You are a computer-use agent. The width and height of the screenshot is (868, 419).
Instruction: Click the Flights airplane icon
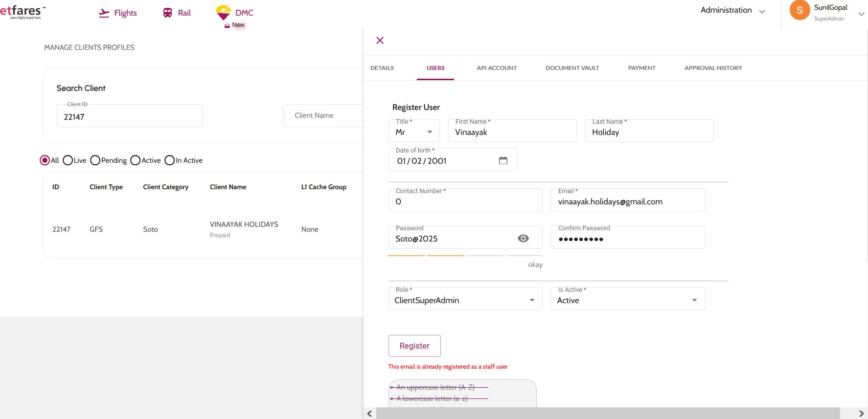tap(104, 13)
